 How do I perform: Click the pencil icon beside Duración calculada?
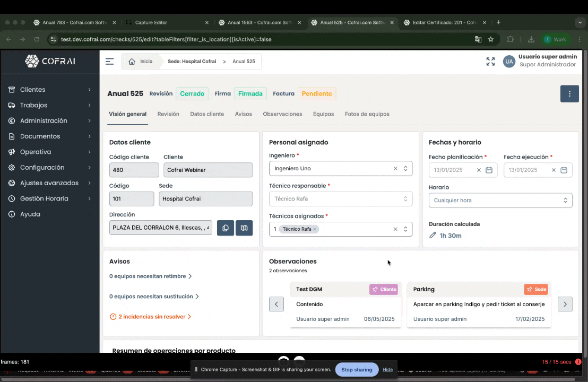tap(433, 236)
